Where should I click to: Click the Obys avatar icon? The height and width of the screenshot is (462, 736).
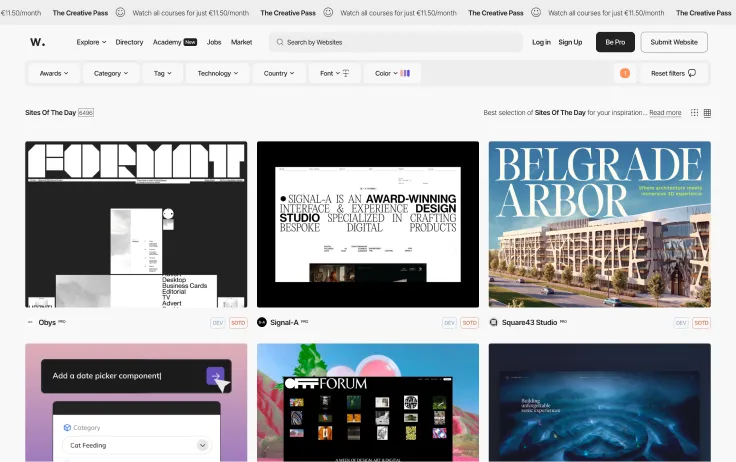point(31,323)
